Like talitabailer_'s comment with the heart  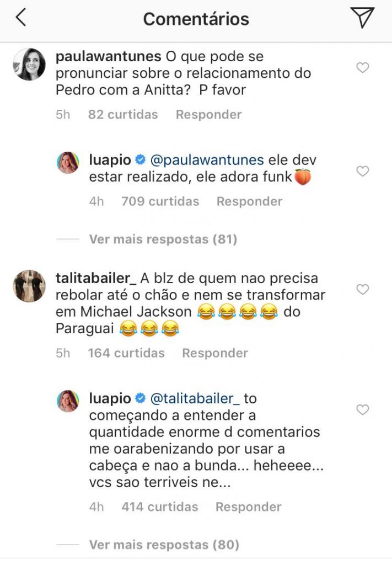(x=362, y=290)
